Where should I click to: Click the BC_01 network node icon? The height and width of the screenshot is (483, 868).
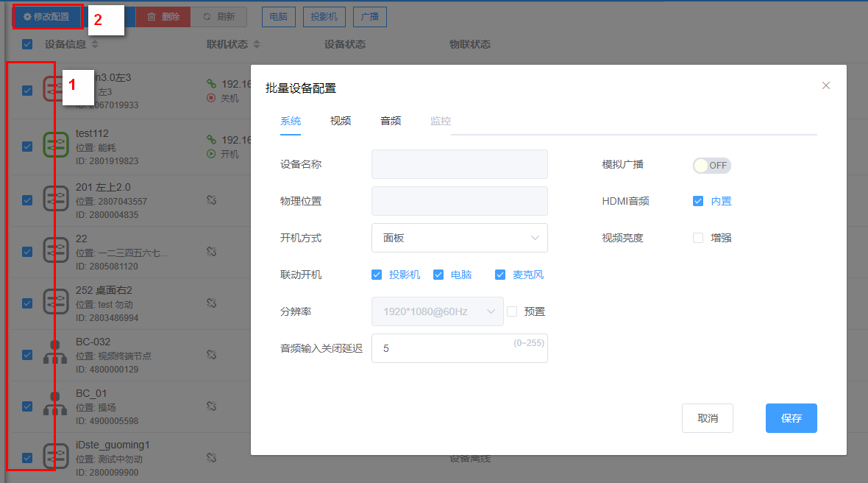[55, 403]
